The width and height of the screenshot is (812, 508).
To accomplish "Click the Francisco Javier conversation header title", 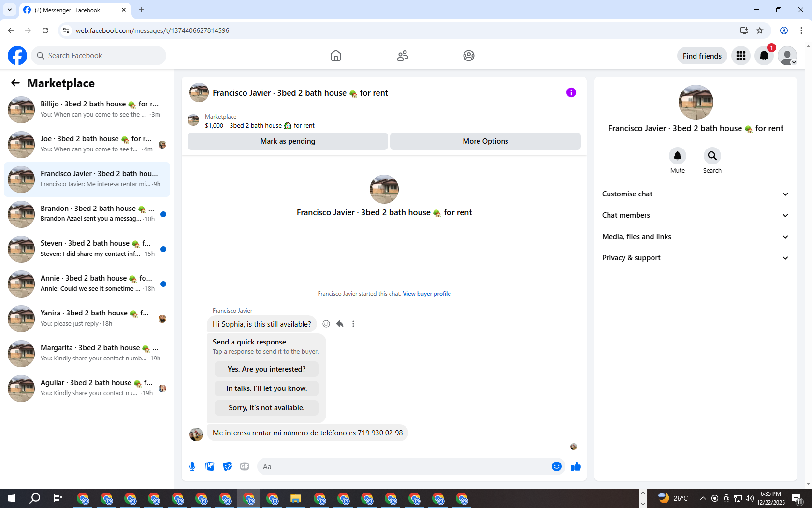I will [x=300, y=93].
